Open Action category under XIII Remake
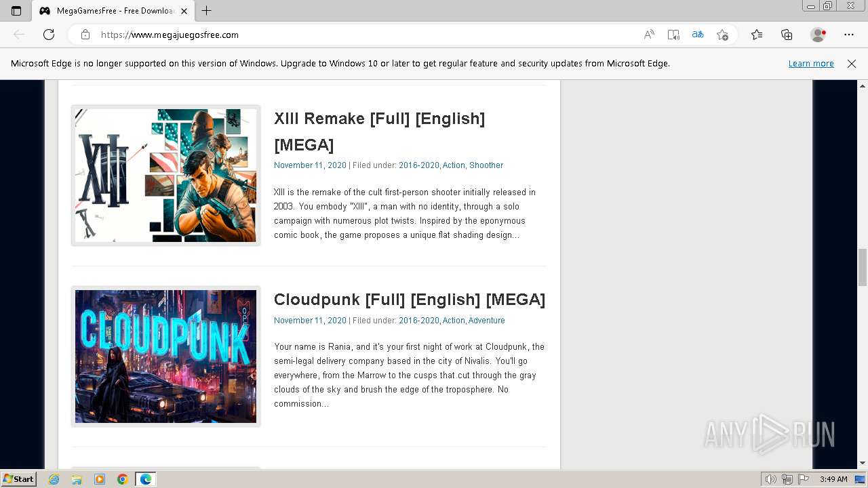868x488 pixels. coord(454,165)
